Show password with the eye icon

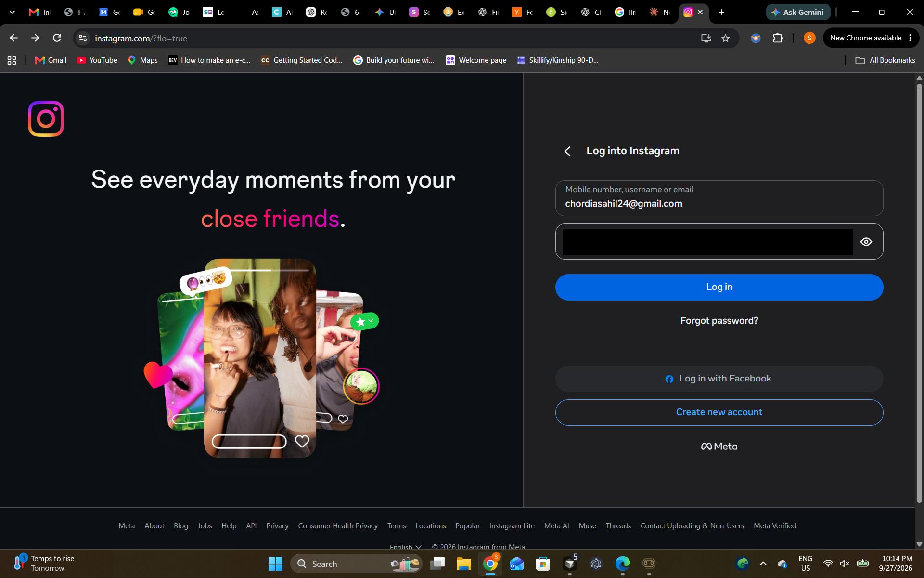pos(866,242)
